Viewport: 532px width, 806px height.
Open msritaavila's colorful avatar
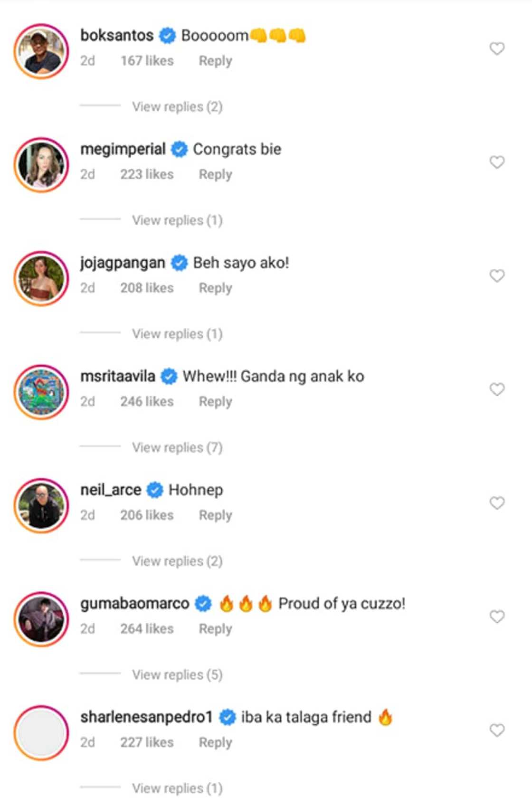(x=41, y=392)
